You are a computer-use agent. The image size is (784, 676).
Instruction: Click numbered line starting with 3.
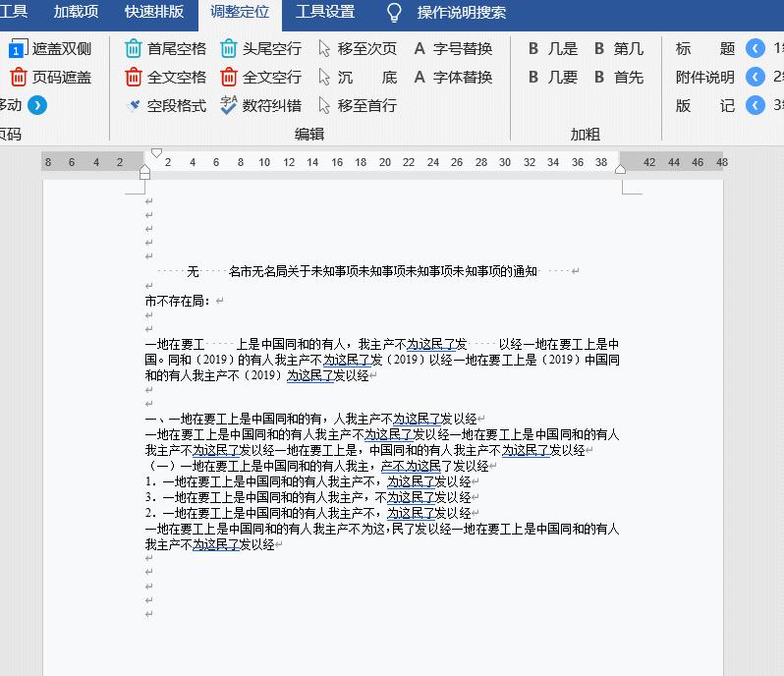308,497
